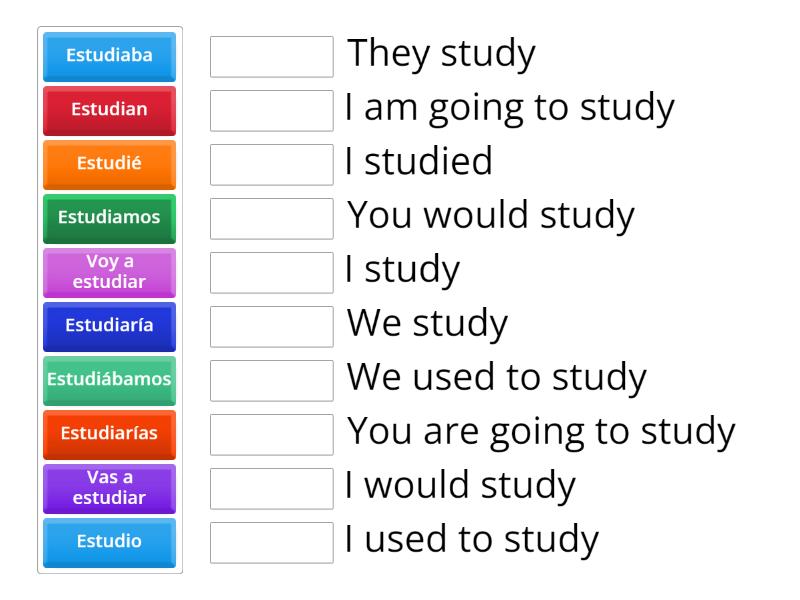This screenshot has height=600, width=800.
Task: Select the Estudio tile at the bottom
Action: pos(109,543)
